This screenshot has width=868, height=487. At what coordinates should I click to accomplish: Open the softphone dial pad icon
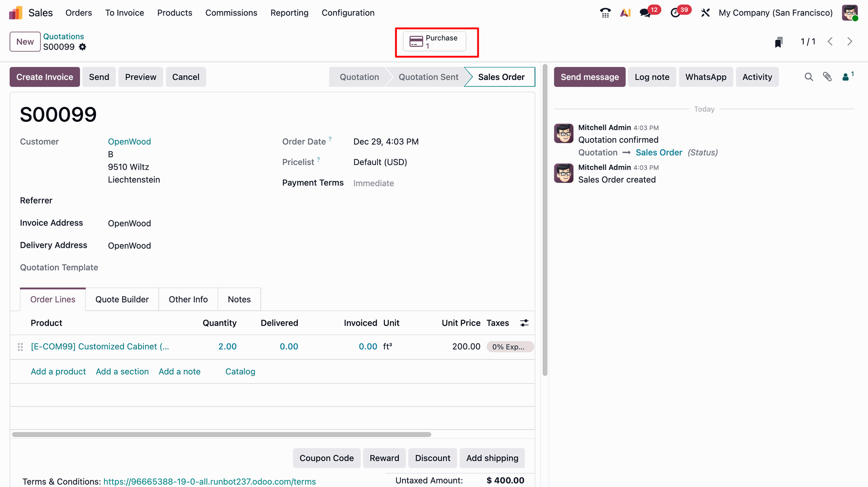605,13
